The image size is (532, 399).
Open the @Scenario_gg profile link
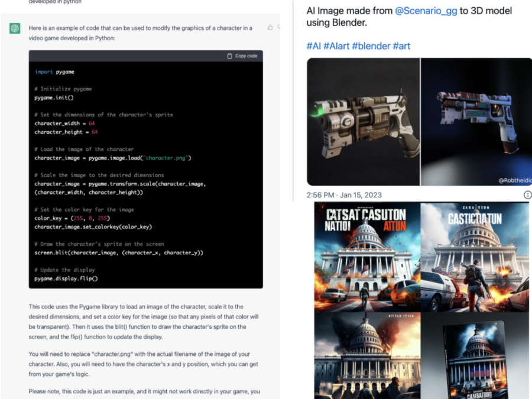(426, 11)
